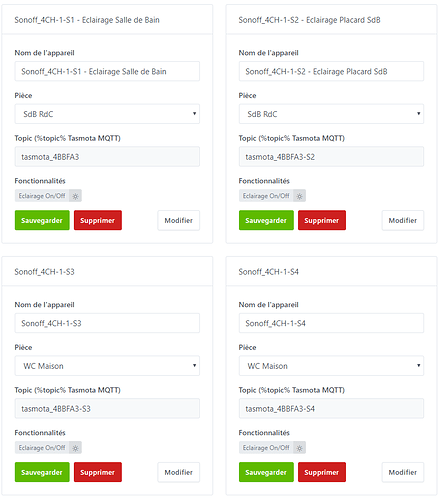Click Modifier on the Sonoff_4CH-1-S4 card
The height and width of the screenshot is (499, 442).
pos(403,472)
